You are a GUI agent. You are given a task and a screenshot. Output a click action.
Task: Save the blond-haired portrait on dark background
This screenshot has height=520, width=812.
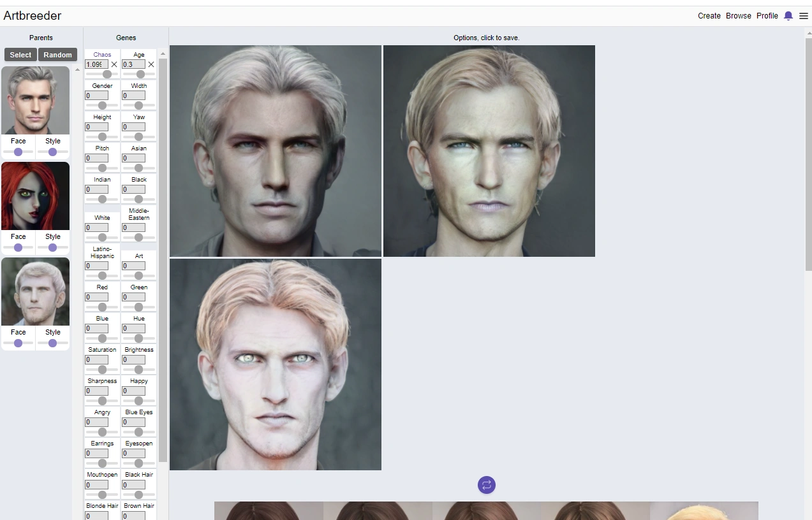click(x=489, y=151)
